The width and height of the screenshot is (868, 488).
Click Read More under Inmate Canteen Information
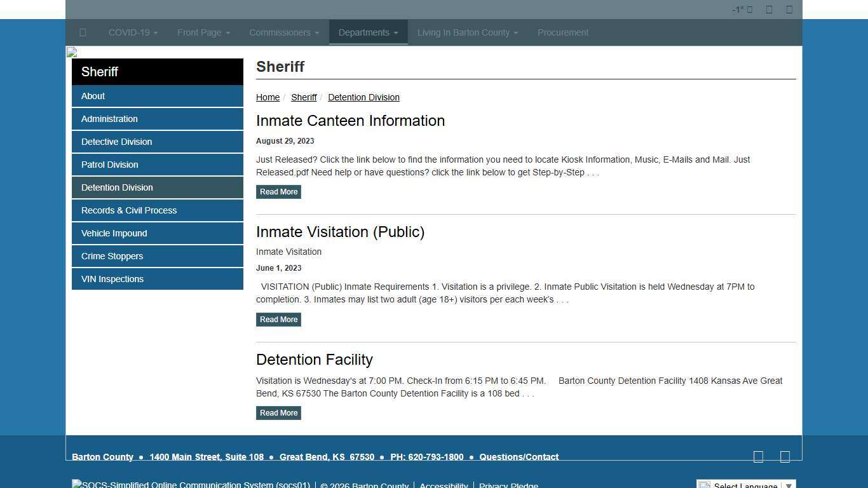pyautogui.click(x=278, y=192)
